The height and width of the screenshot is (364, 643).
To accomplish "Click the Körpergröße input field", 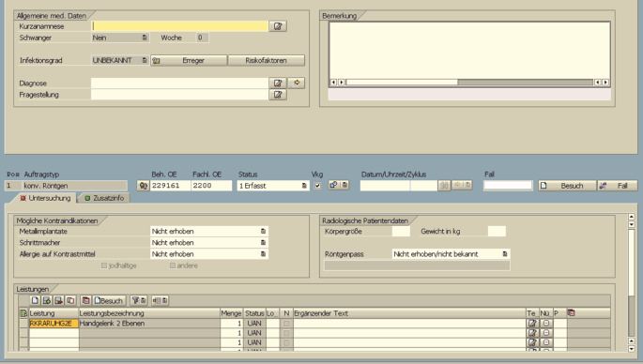I will point(401,231).
